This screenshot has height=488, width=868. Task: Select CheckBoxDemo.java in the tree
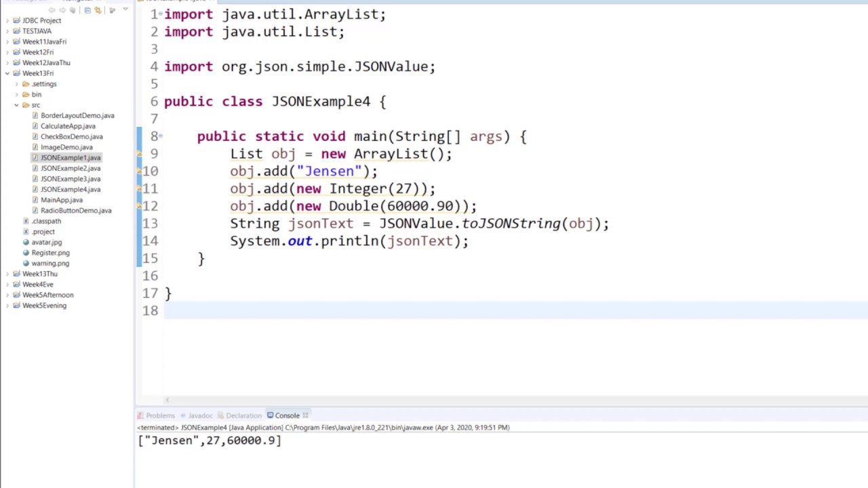pos(72,136)
